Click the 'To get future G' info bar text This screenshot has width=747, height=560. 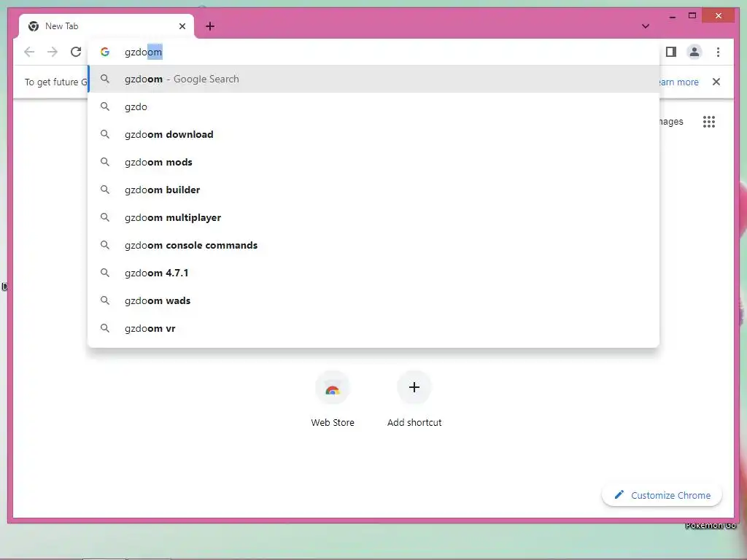(x=55, y=82)
